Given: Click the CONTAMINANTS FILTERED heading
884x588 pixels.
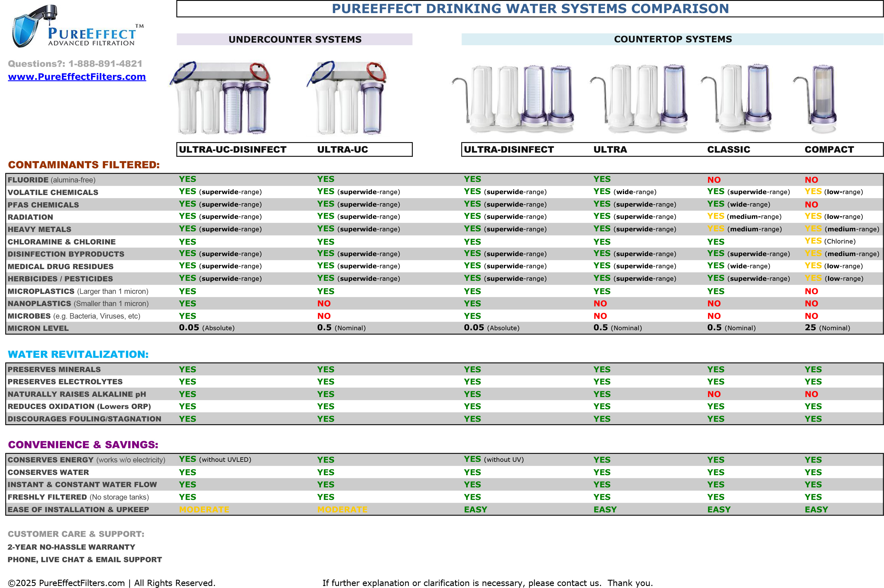Looking at the screenshot, I should pyautogui.click(x=84, y=165).
